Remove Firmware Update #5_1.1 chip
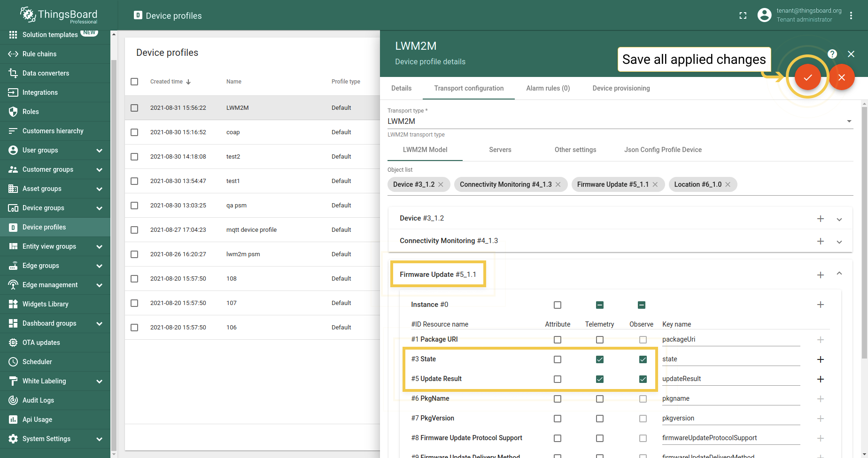Image resolution: width=868 pixels, height=458 pixels. point(655,184)
